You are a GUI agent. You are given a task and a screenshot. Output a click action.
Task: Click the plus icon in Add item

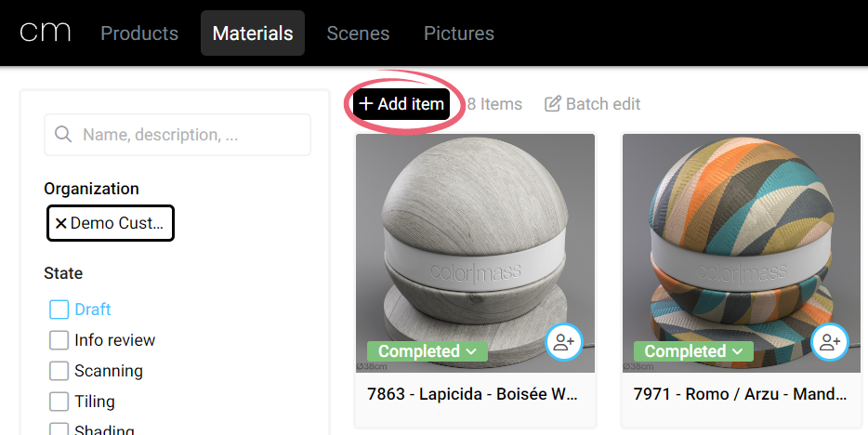[366, 104]
